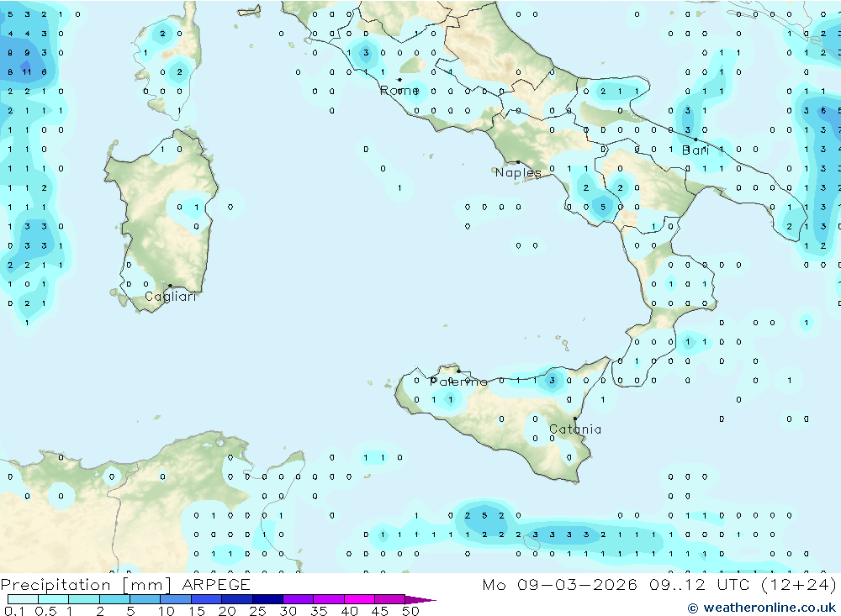Viewport: 841px width, 616px height.
Task: Click the '11' precipitation value on the map
Action: 27,71
